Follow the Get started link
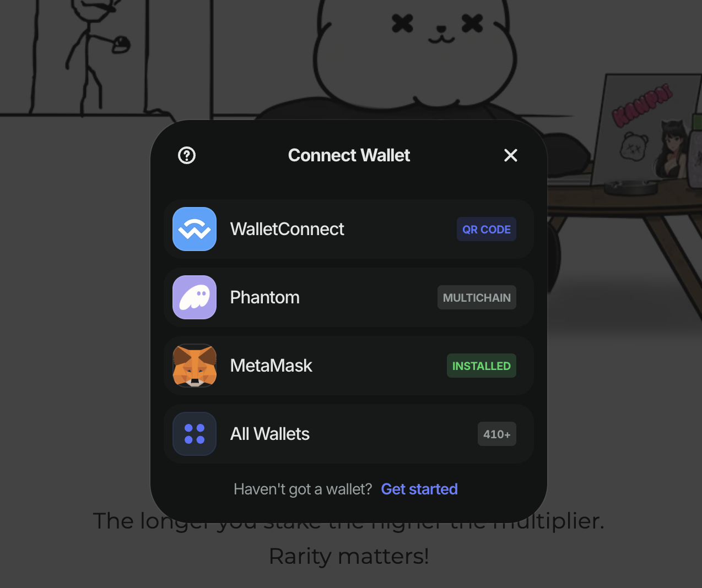702x588 pixels. coord(419,489)
